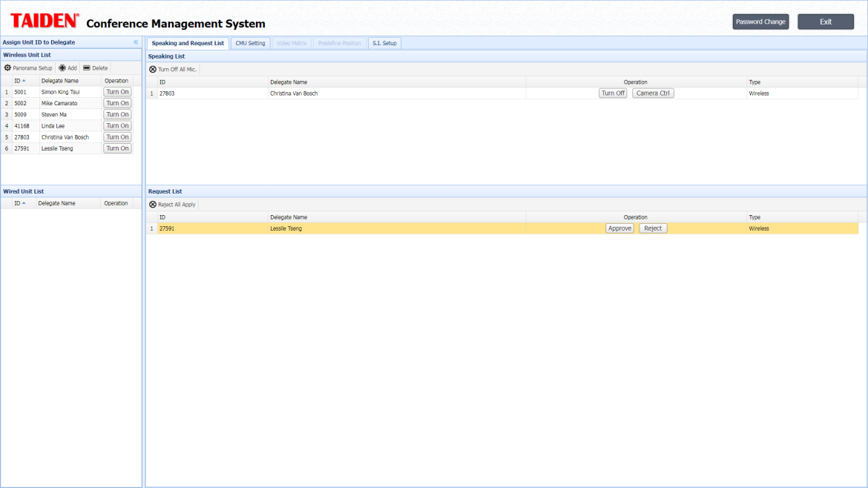The width and height of the screenshot is (868, 488).
Task: Open the S.I. Setup tab
Action: [384, 43]
